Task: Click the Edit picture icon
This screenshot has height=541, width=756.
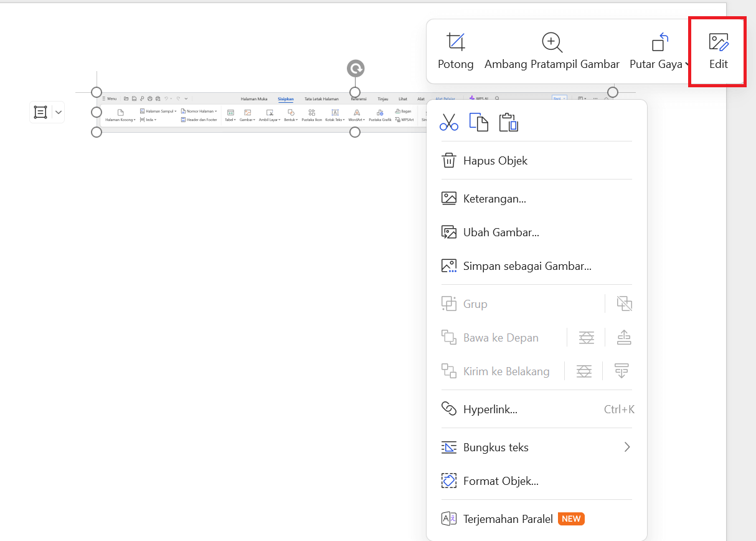Action: tap(718, 42)
